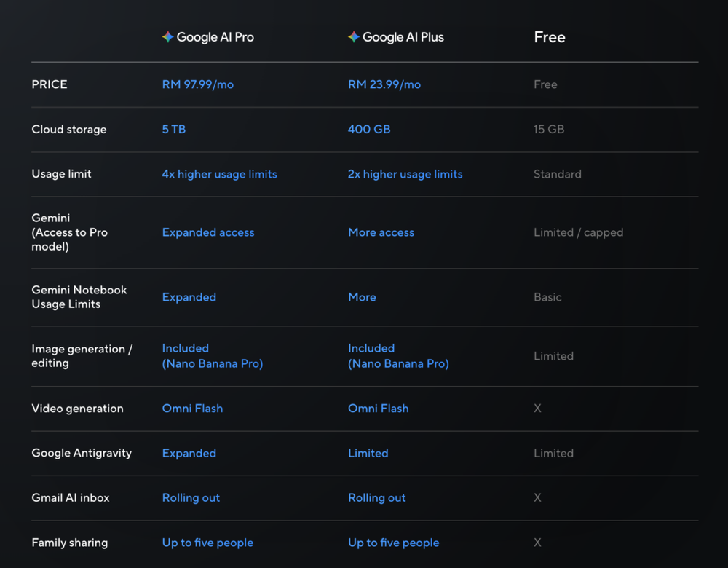
Task: Click the RM 23.99/mo price
Action: click(x=384, y=84)
